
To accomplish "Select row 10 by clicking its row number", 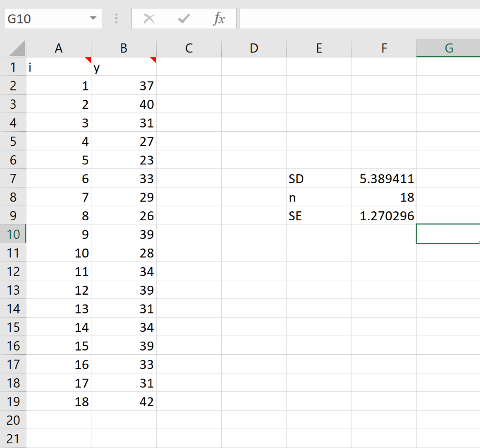I will pyautogui.click(x=13, y=234).
